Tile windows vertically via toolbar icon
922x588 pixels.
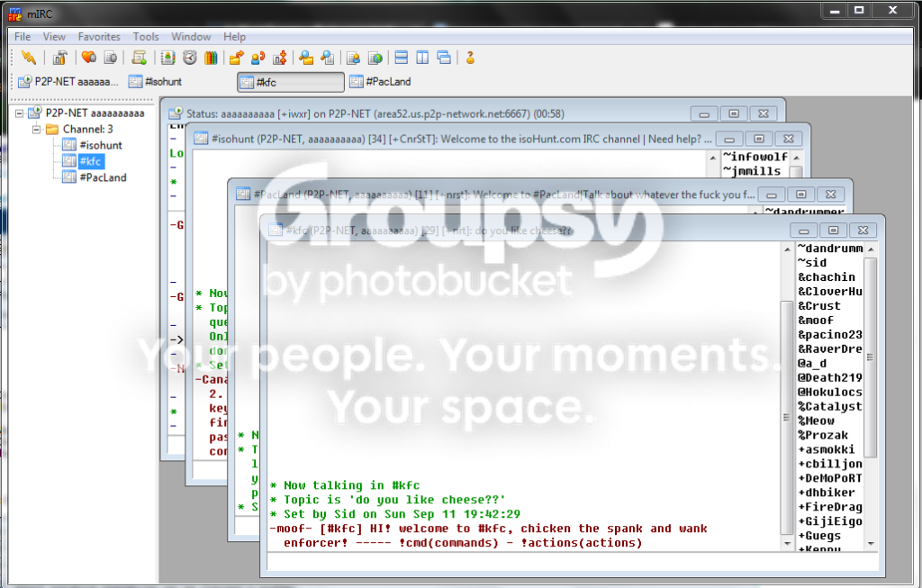click(x=423, y=58)
